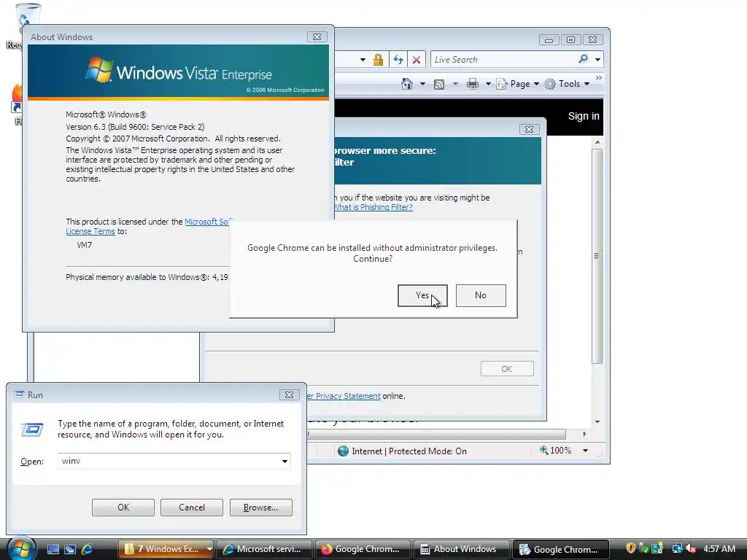This screenshot has width=747, height=560.
Task: Click inside the Live Search box
Action: (504, 60)
